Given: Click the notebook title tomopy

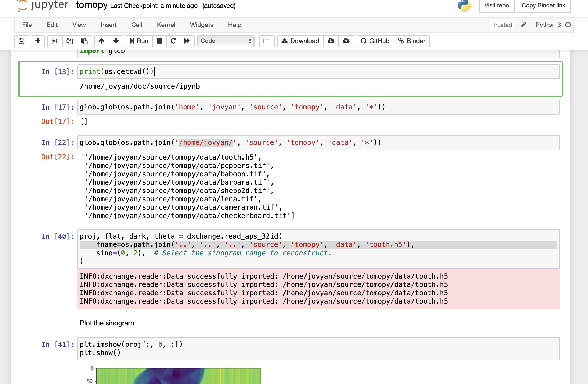Looking at the screenshot, I should (92, 5).
